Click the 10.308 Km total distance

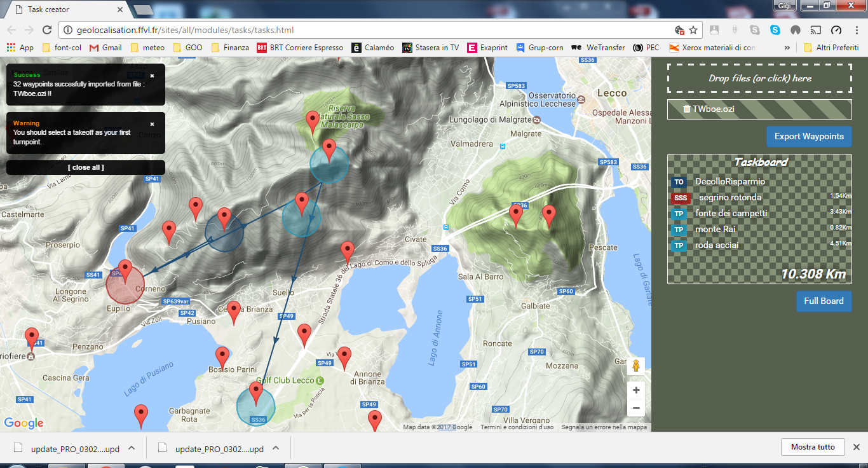813,274
